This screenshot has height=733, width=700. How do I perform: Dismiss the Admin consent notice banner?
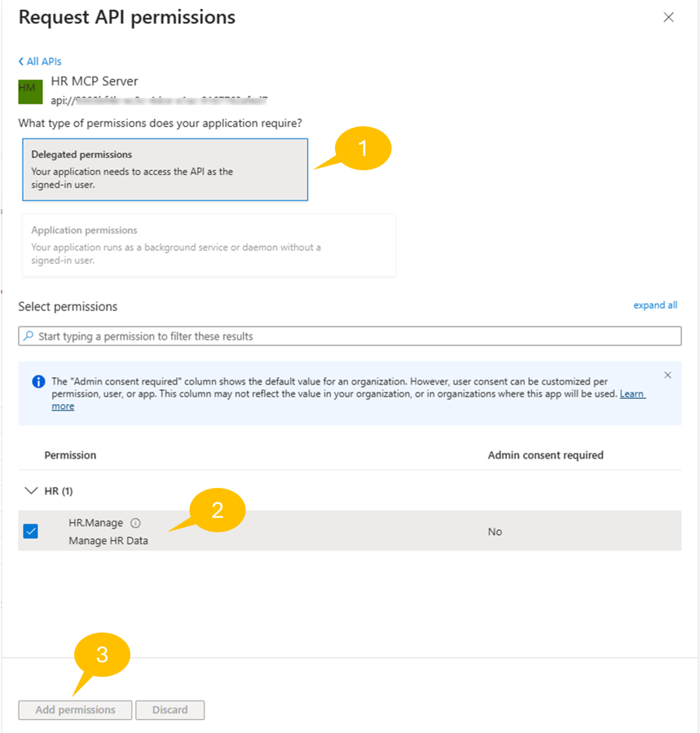point(667,375)
